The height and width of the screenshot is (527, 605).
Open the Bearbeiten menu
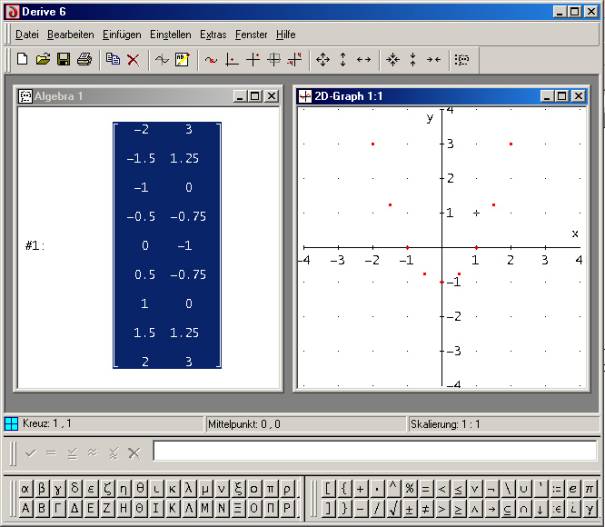(x=71, y=34)
